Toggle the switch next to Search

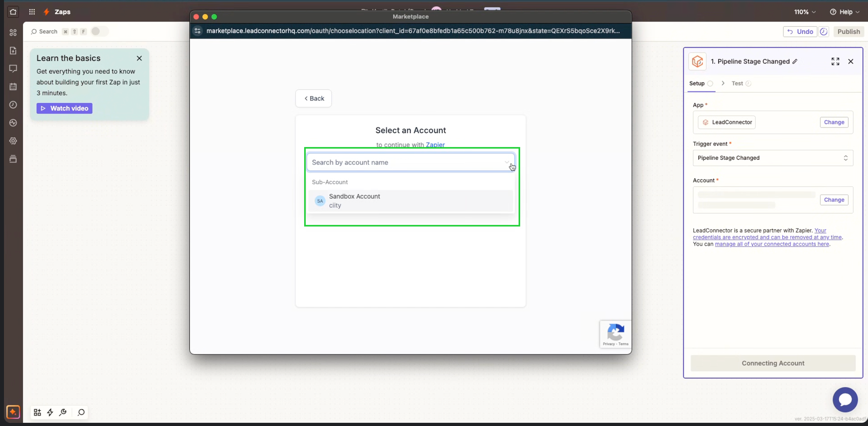[x=99, y=31]
